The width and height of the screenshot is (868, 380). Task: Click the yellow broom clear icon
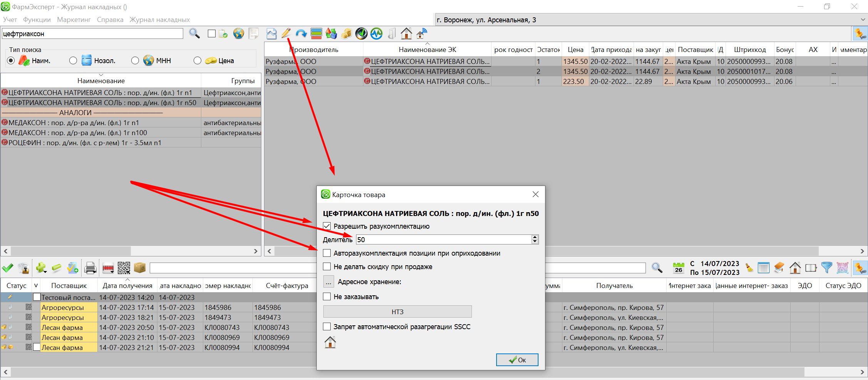(x=749, y=268)
